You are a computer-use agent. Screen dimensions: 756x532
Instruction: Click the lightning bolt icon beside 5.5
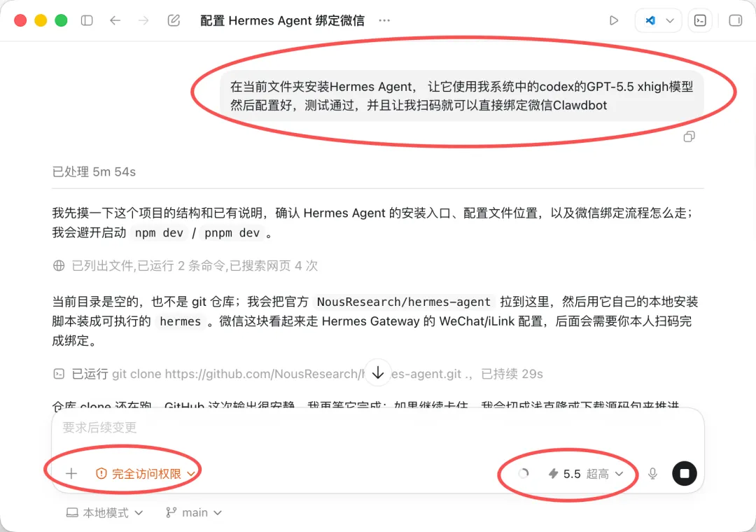click(x=554, y=474)
